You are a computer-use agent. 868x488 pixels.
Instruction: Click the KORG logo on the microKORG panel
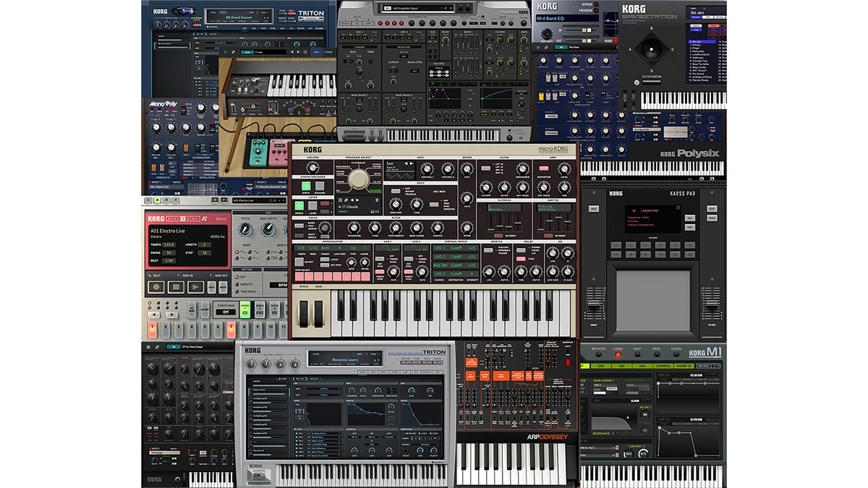[312, 149]
